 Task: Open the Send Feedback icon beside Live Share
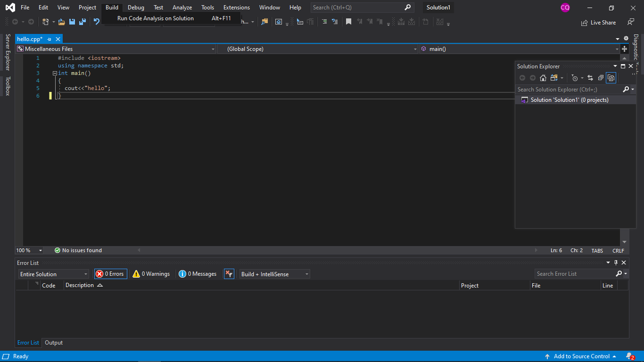pos(630,22)
